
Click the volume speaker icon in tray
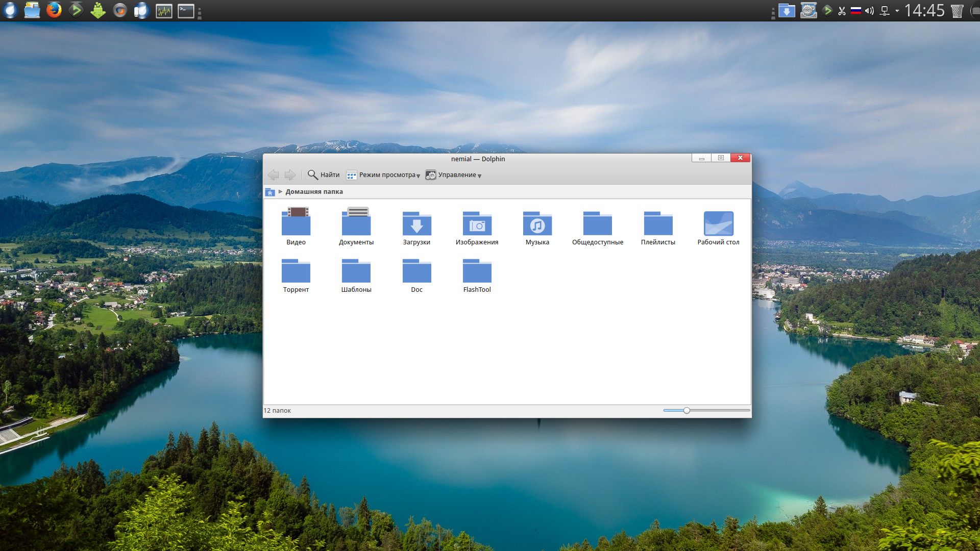pos(869,11)
